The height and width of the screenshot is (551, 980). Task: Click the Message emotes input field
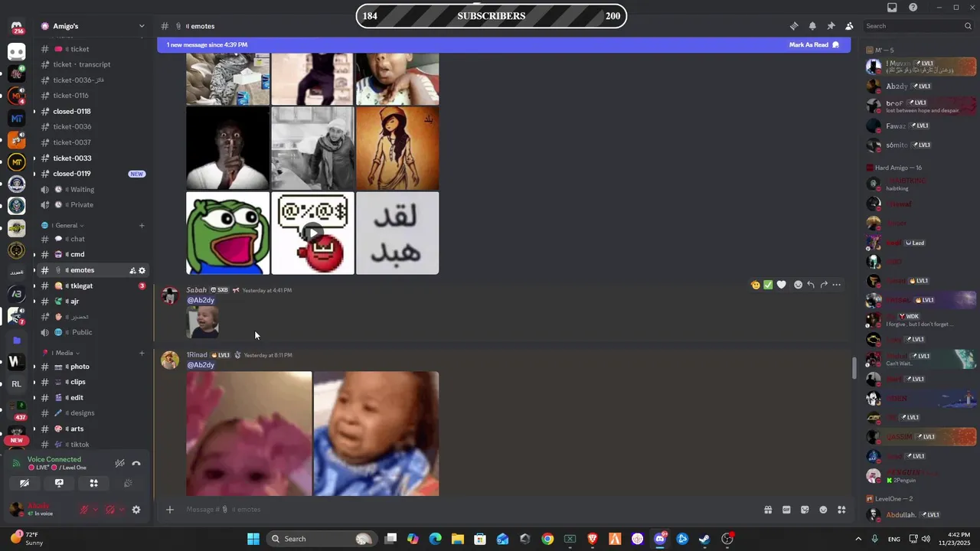pos(467,510)
